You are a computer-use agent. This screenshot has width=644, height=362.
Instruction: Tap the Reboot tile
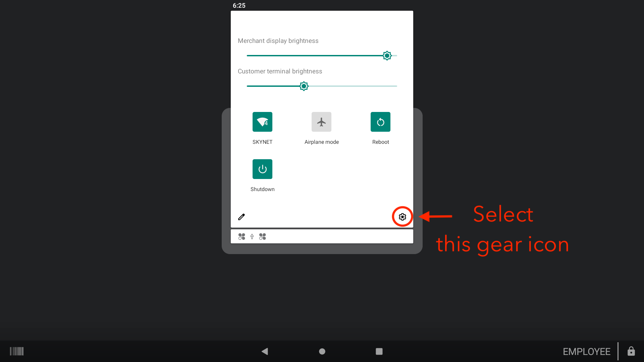click(380, 122)
